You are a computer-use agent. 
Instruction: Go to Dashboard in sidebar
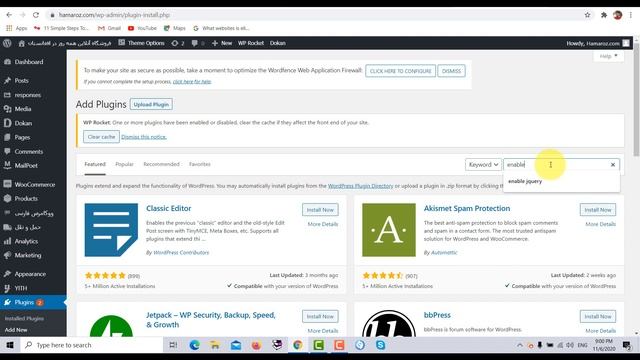click(29, 62)
